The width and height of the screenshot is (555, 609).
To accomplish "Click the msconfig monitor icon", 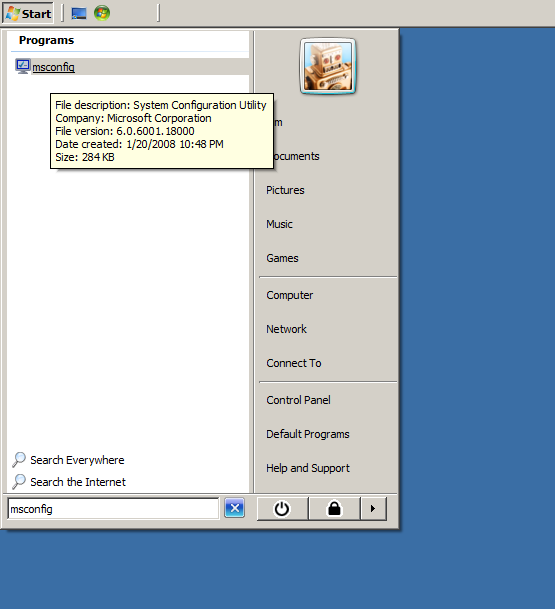I will pos(23,66).
